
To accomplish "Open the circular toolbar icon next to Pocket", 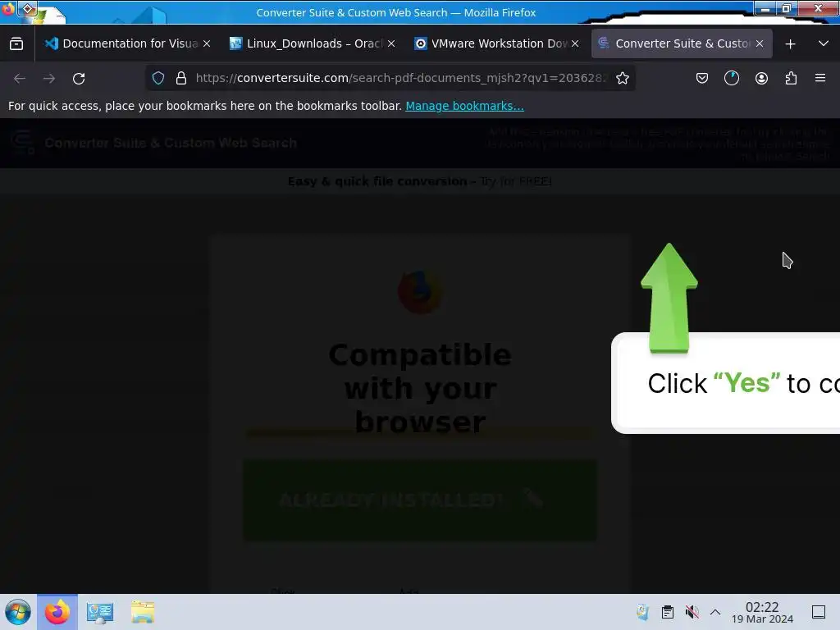I will coord(732,78).
